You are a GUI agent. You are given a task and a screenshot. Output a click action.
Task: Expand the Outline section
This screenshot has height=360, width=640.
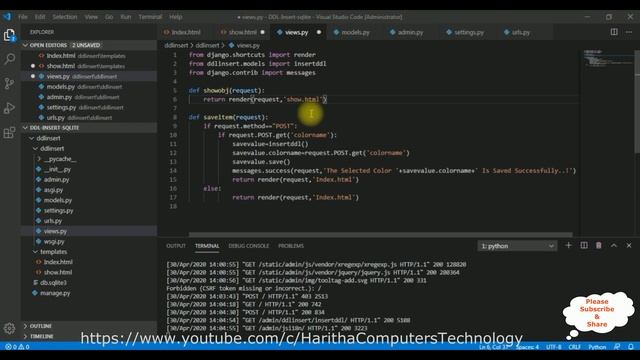(x=89, y=326)
